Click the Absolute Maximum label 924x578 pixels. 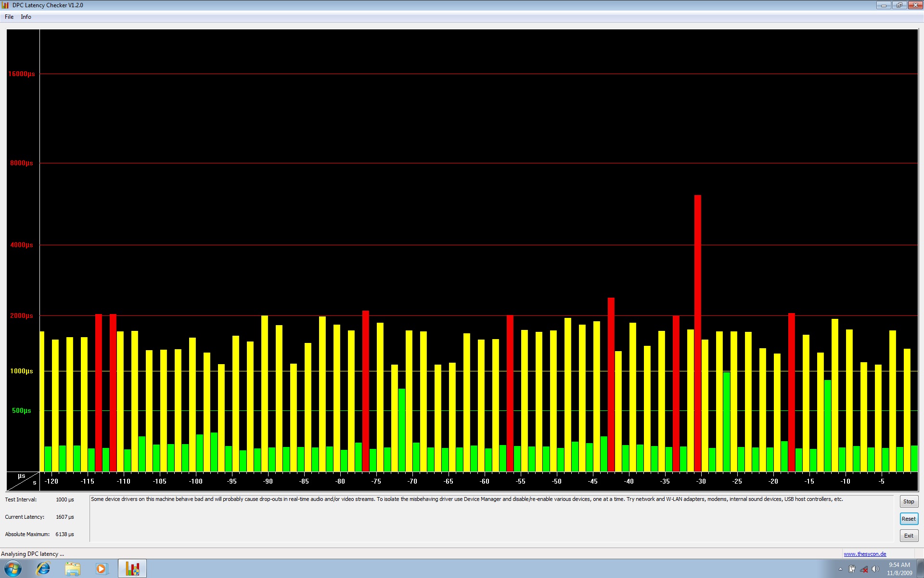point(27,534)
